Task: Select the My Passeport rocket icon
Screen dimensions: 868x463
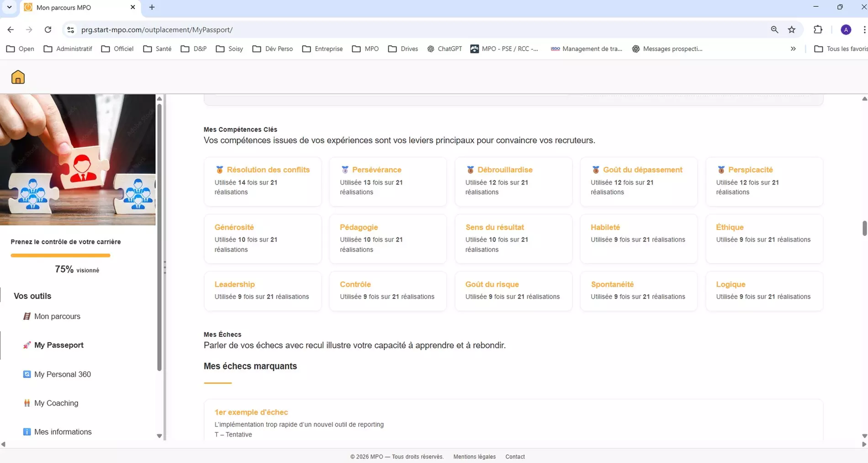Action: click(x=27, y=345)
